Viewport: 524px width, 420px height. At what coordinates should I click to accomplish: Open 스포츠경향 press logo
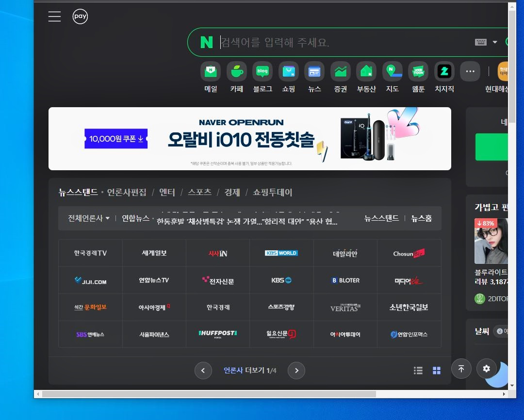click(281, 307)
